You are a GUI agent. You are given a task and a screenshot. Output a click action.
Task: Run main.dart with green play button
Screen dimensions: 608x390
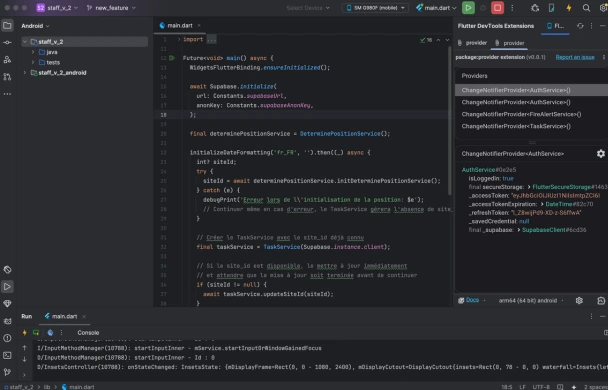click(x=468, y=8)
